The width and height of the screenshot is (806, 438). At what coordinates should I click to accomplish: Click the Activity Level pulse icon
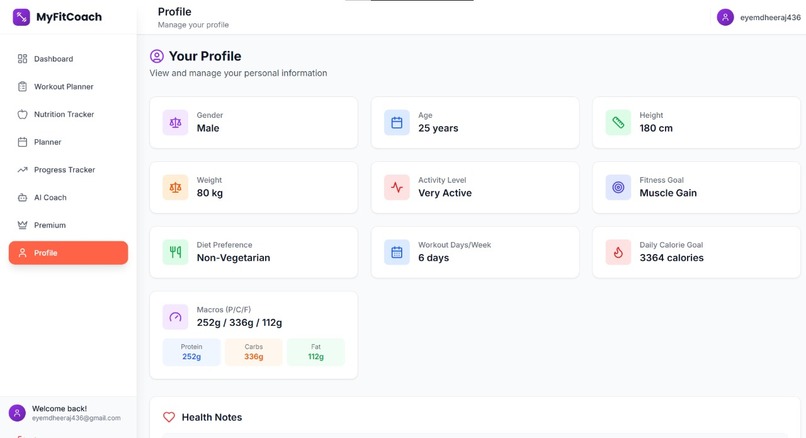tap(397, 187)
